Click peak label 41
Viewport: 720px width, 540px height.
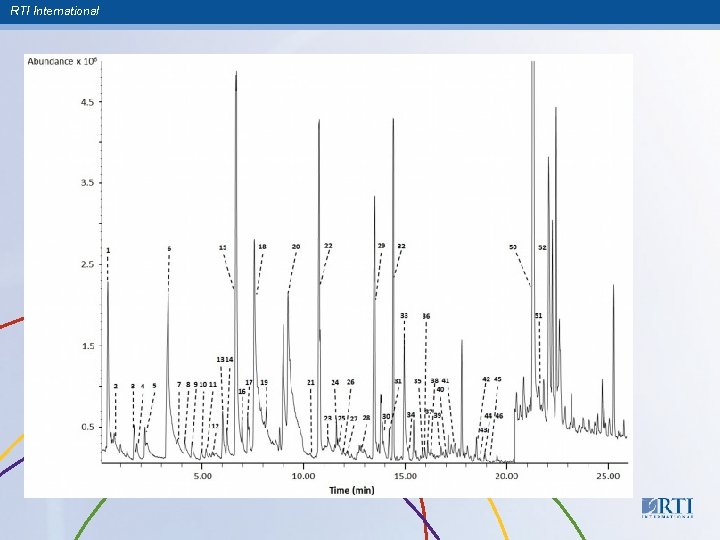(445, 381)
